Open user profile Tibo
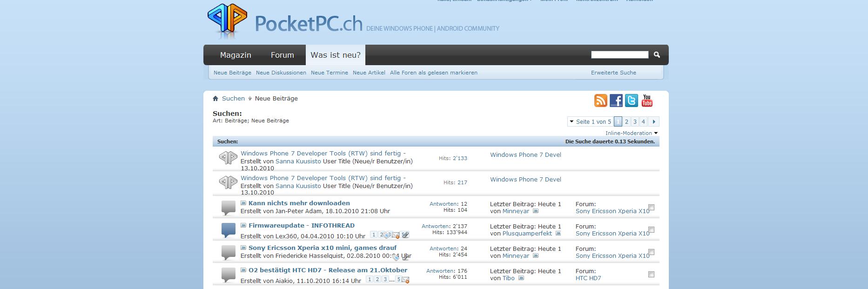Viewport: 868px width, 289px height. pyautogui.click(x=509, y=278)
